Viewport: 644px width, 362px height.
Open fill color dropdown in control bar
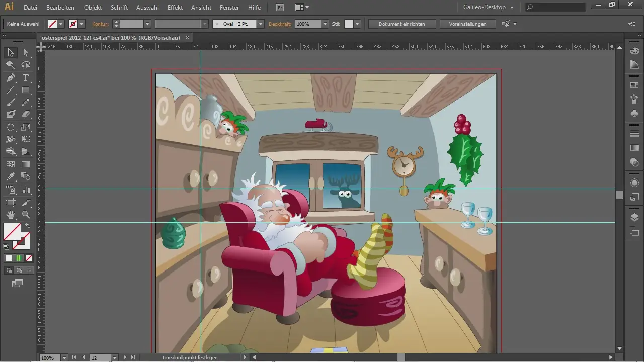(x=61, y=24)
